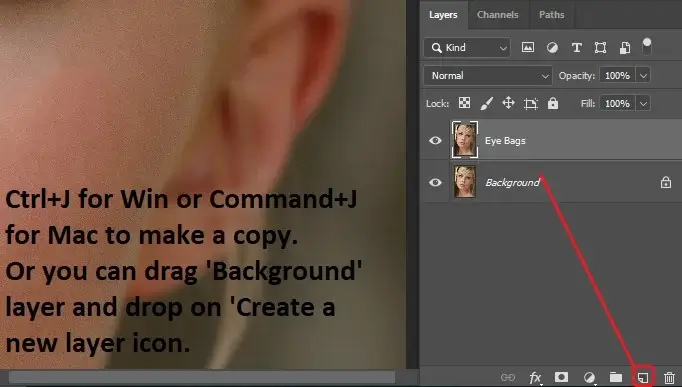The width and height of the screenshot is (682, 387).
Task: Click the horizontal canvas scrollbar
Action: coord(202,377)
